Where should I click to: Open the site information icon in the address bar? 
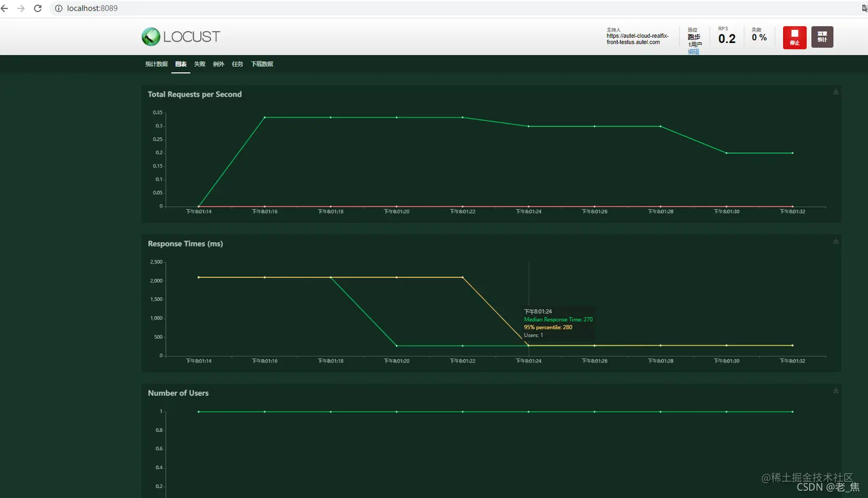(58, 9)
